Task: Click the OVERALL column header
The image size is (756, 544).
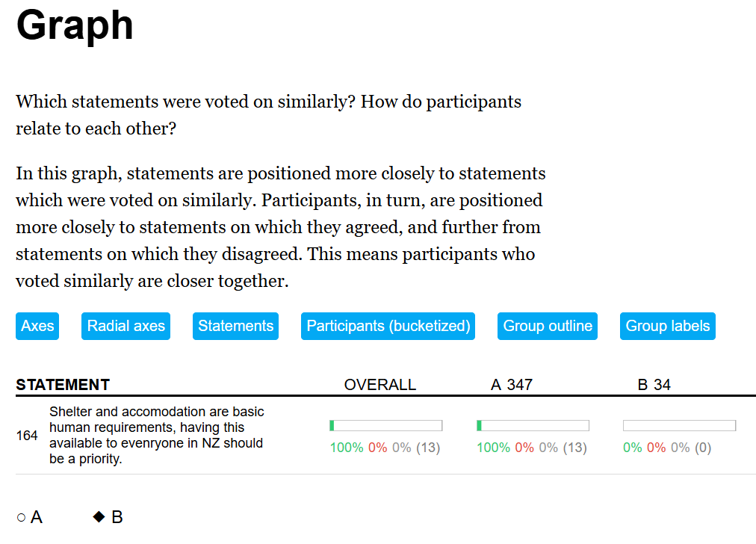Action: pos(379,385)
